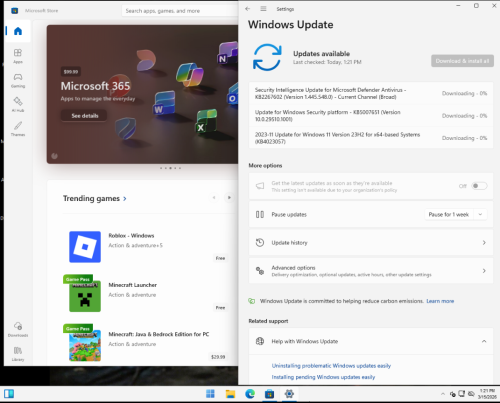Expand Trending games list arrow
The image size is (500, 403).
[125, 199]
